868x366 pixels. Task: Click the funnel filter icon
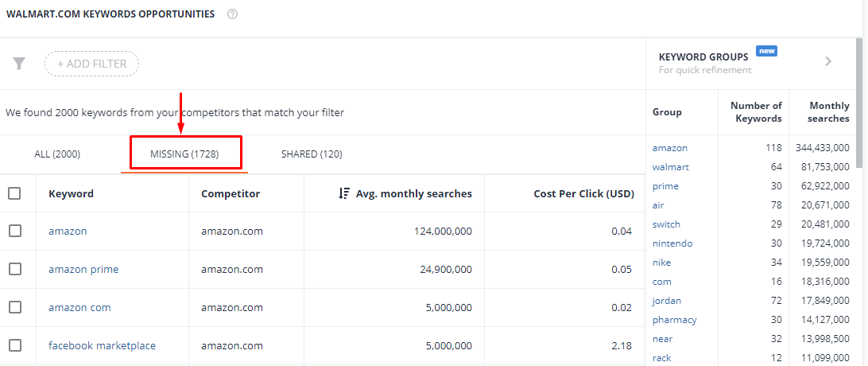click(x=19, y=64)
